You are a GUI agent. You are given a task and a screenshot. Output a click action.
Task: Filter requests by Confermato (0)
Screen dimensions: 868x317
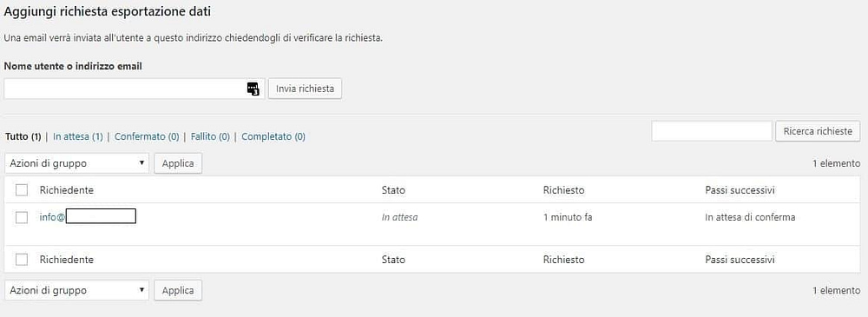[147, 136]
